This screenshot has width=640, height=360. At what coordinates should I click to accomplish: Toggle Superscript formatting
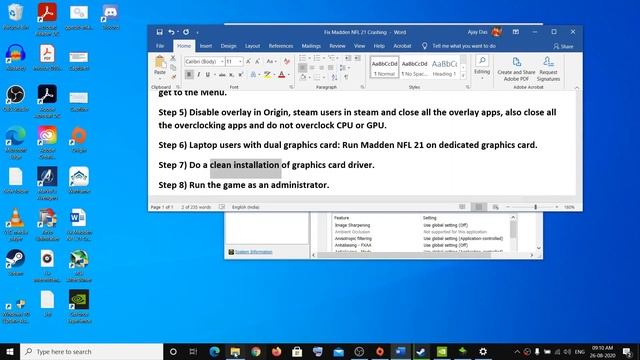click(x=241, y=75)
